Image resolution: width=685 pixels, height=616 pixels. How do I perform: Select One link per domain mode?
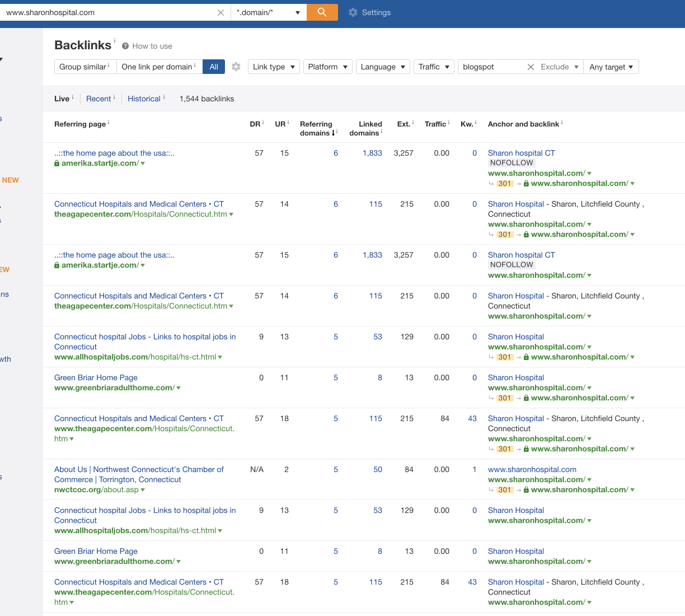pyautogui.click(x=159, y=67)
